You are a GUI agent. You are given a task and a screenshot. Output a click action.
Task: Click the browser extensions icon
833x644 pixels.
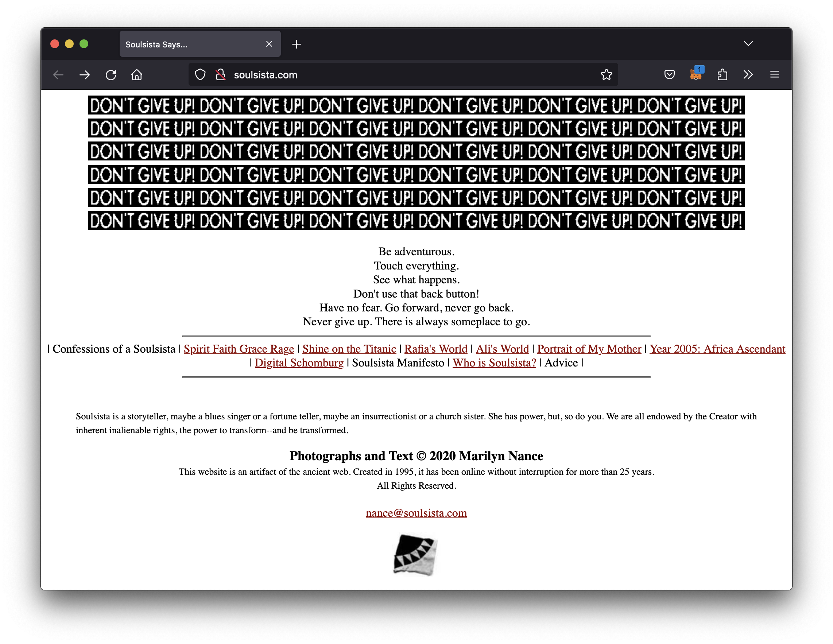pos(722,75)
